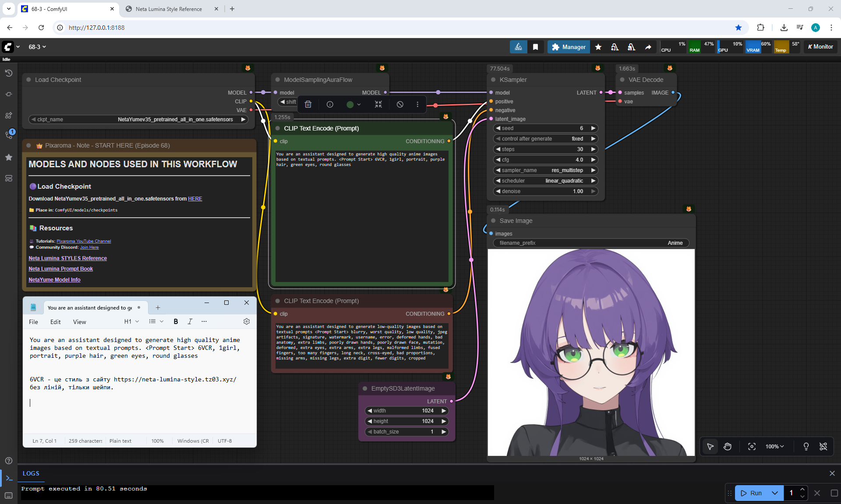
Task: Bypass the selected node with the ban icon
Action: [400, 104]
